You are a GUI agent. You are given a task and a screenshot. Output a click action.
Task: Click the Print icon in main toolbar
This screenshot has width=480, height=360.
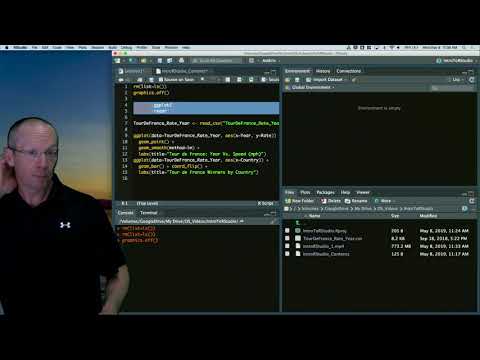(x=181, y=61)
